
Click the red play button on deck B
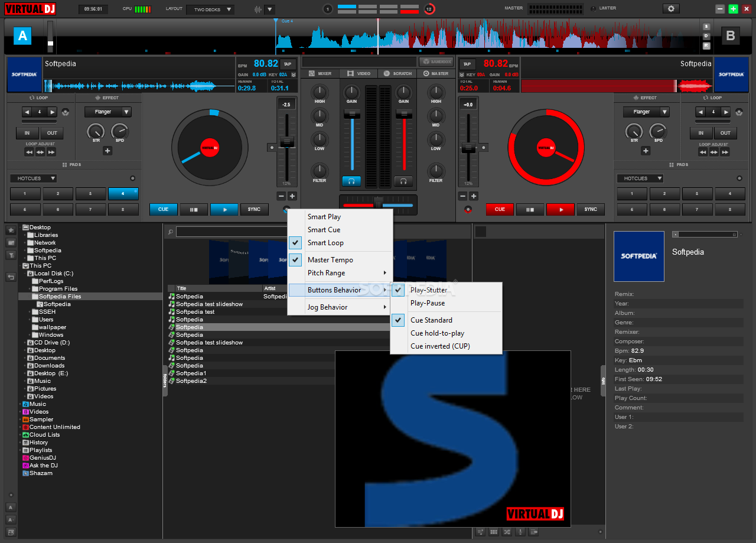[561, 209]
